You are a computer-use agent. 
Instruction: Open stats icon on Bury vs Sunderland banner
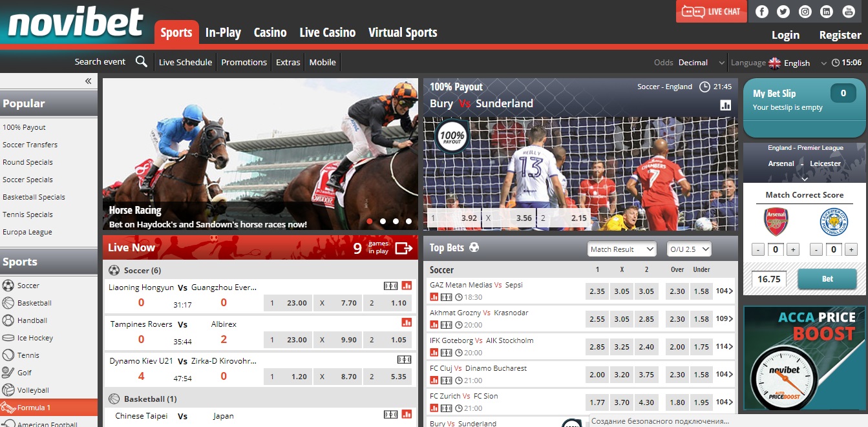(725, 105)
